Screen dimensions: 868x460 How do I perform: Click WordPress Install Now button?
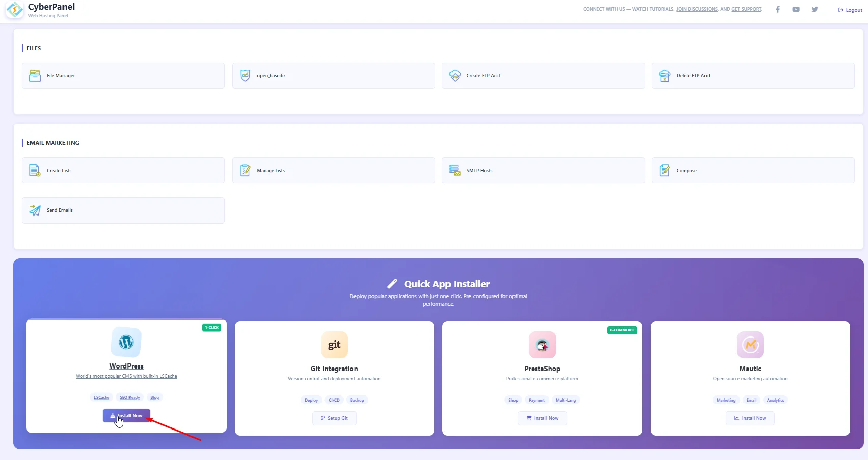(126, 416)
